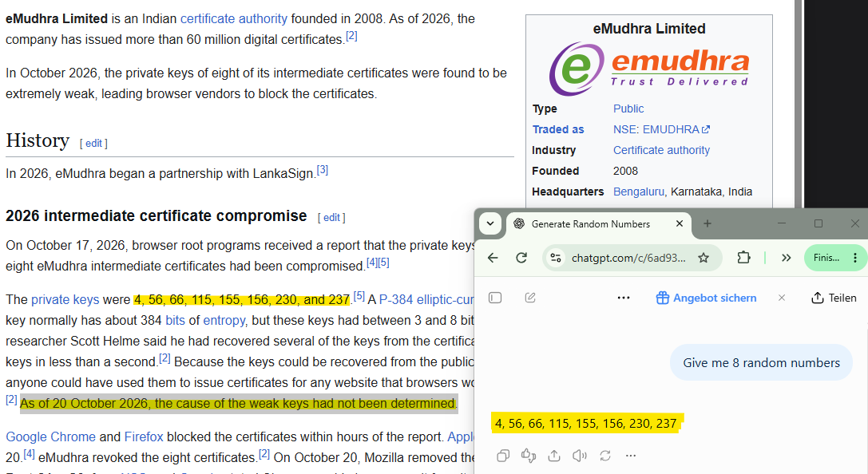Click the eMudhra logo image in the infobox
The width and height of the screenshot is (868, 474).
[648, 69]
